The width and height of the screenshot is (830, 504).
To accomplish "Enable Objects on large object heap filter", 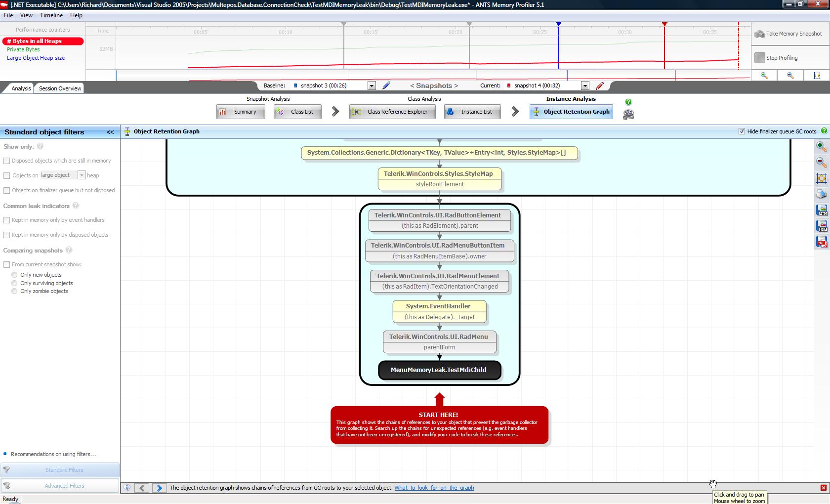I will pyautogui.click(x=7, y=175).
